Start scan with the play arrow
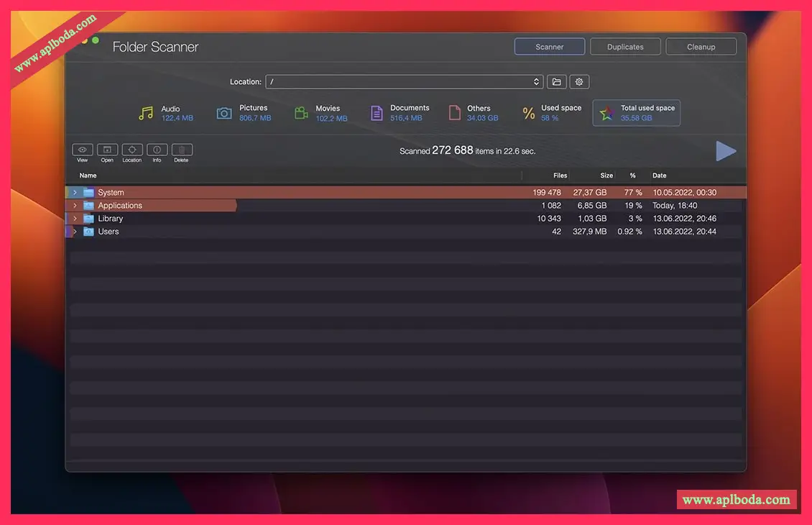This screenshot has height=525, width=812. pyautogui.click(x=726, y=151)
